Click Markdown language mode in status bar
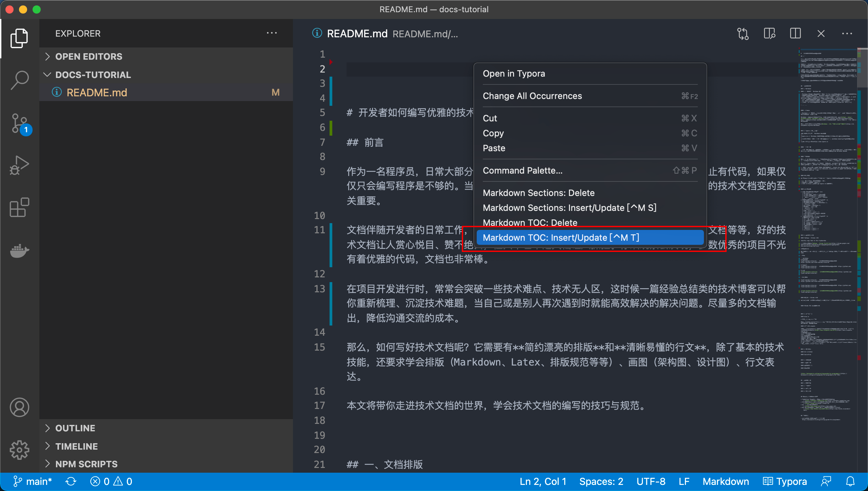868x491 pixels. click(726, 482)
